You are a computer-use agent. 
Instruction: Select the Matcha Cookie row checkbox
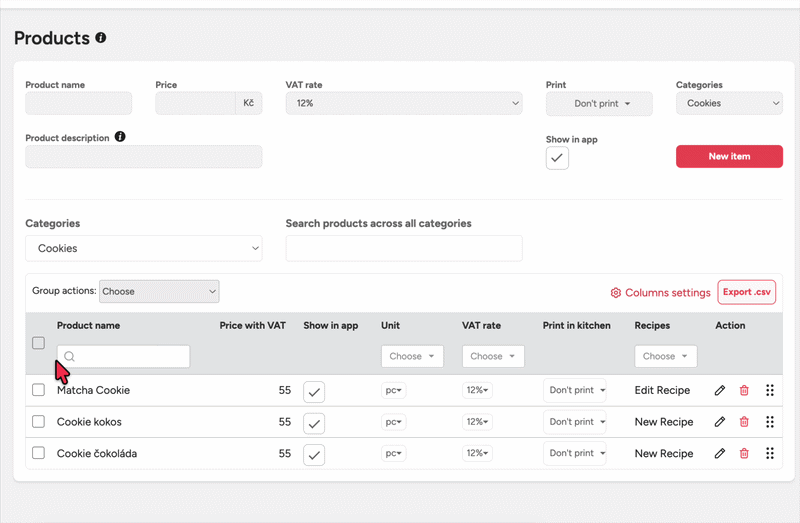coord(38,390)
